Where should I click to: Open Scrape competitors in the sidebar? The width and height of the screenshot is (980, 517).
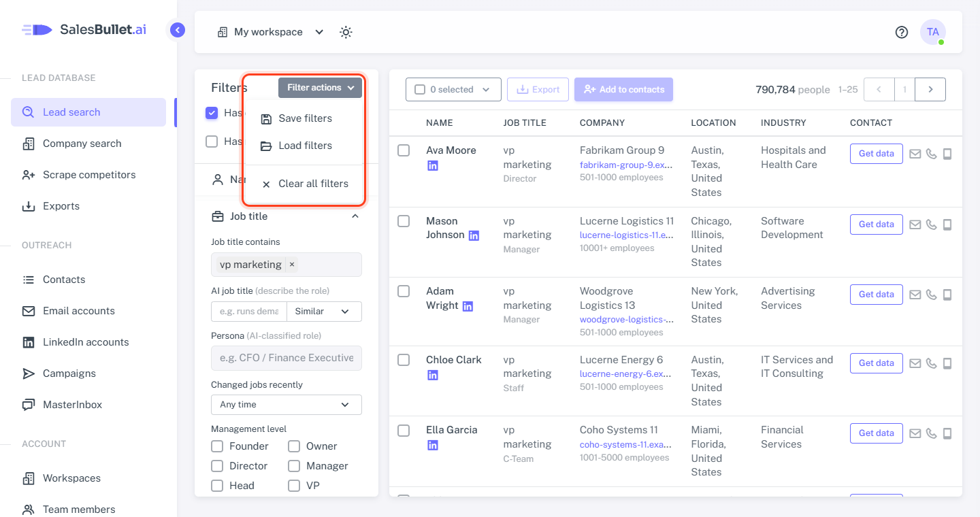pyautogui.click(x=88, y=175)
